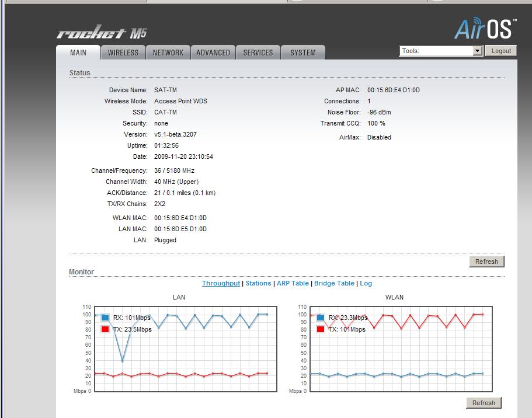Select the Throughput monitor link

tap(221, 283)
